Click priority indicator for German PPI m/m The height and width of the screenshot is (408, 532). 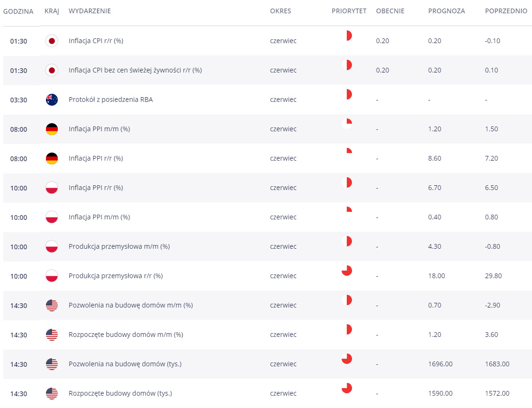point(347,124)
